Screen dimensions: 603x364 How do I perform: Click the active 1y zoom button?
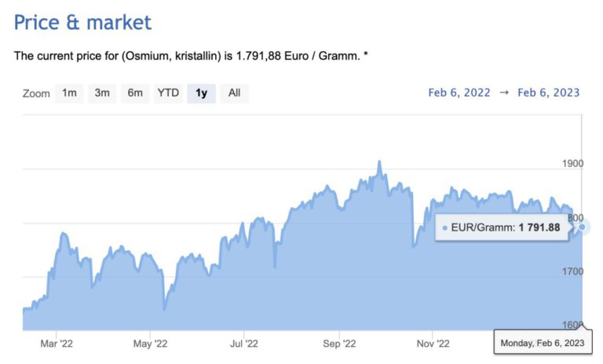point(201,93)
